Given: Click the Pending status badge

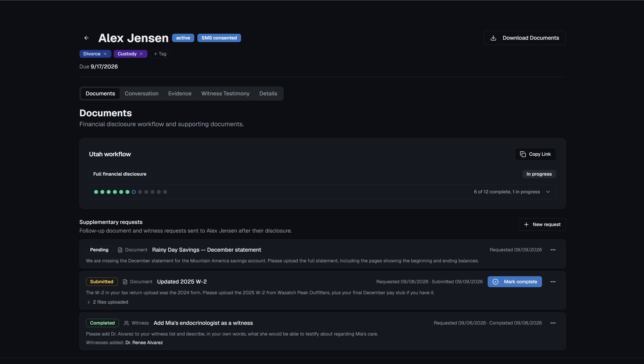Looking at the screenshot, I should 99,250.
